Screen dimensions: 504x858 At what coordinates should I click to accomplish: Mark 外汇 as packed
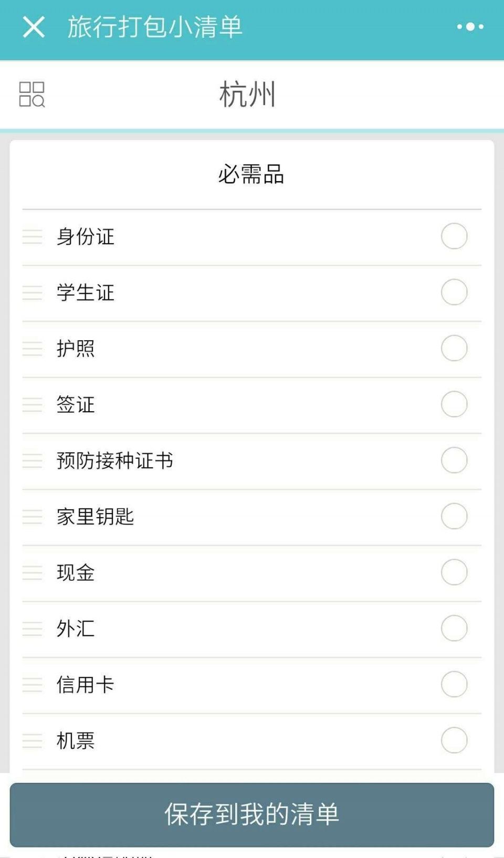pyautogui.click(x=454, y=629)
